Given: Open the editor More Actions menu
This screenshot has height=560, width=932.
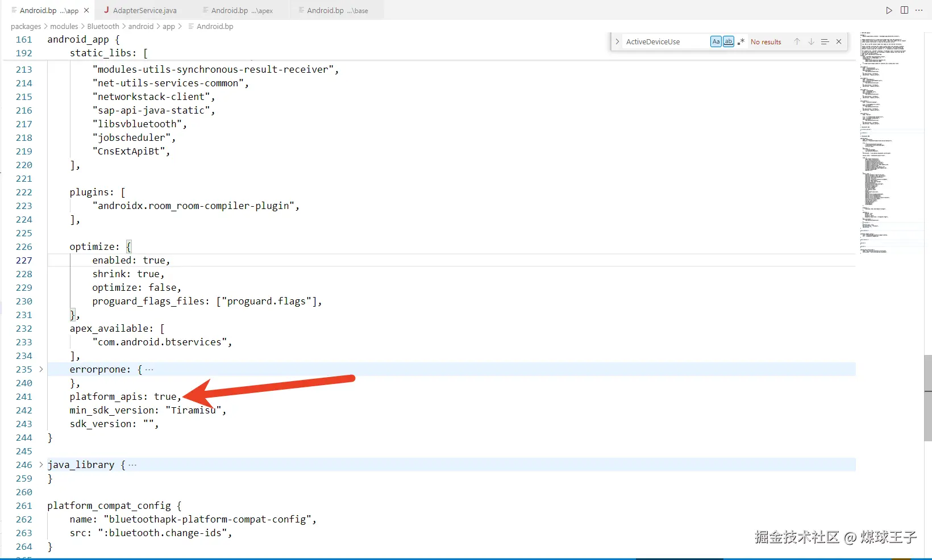Looking at the screenshot, I should [x=919, y=10].
